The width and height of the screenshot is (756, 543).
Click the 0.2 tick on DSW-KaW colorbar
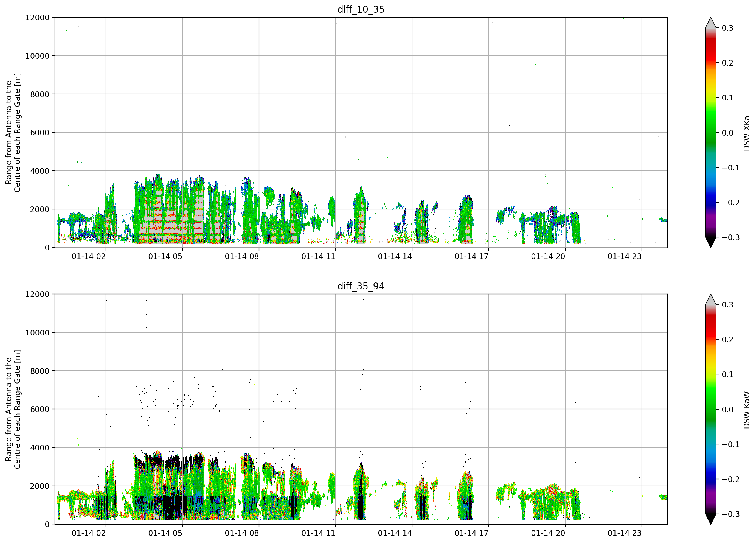click(728, 340)
